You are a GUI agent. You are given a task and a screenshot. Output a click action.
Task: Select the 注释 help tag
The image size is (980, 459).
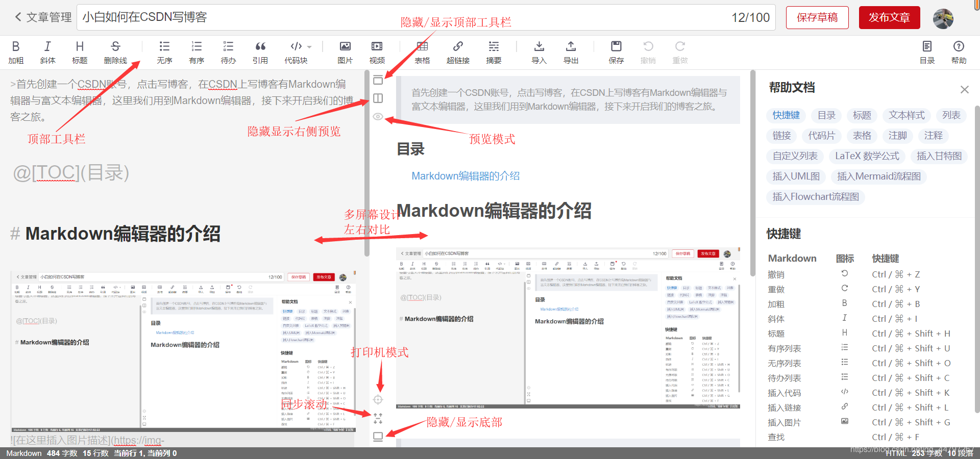tap(934, 136)
